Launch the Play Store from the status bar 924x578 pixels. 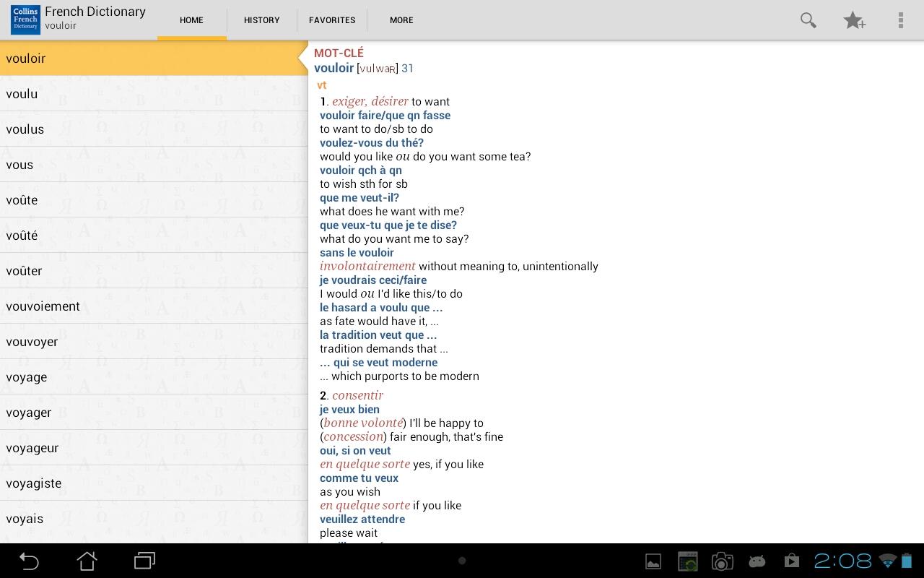click(791, 561)
